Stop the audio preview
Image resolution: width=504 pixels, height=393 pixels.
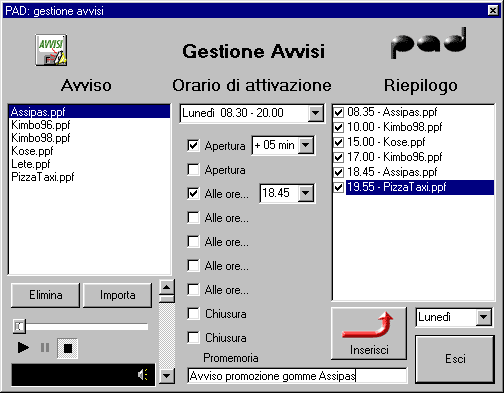[x=67, y=348]
